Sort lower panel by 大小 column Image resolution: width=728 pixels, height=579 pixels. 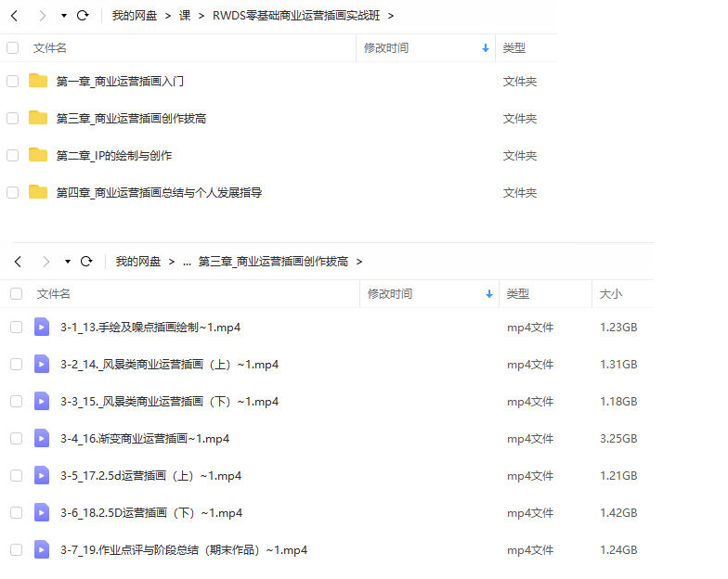(611, 293)
